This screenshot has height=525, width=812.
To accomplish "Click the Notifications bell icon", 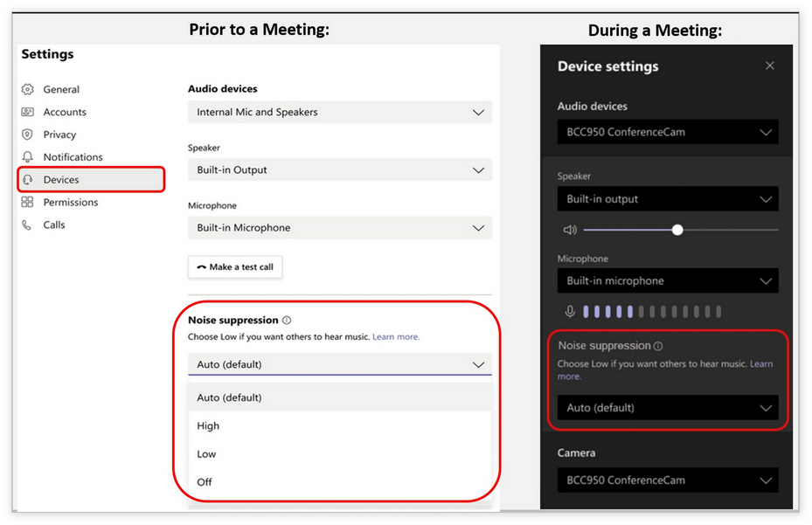I will (x=27, y=157).
